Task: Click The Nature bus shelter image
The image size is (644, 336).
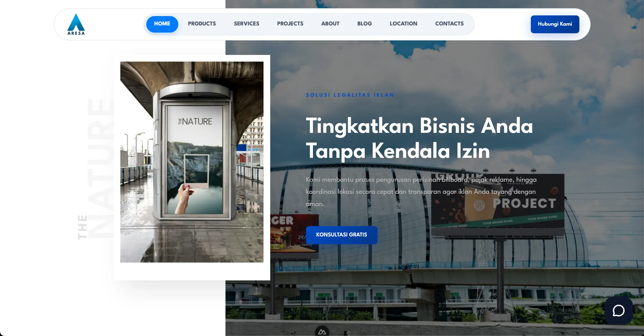Action: pos(192,162)
